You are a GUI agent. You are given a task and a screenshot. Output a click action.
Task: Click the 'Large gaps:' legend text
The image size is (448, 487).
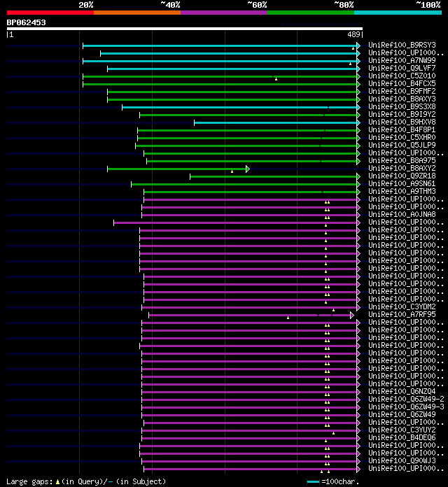30,481
